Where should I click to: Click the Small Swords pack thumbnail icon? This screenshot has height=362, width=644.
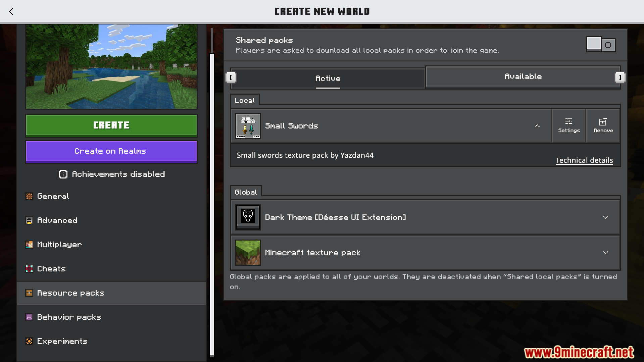[x=248, y=126]
